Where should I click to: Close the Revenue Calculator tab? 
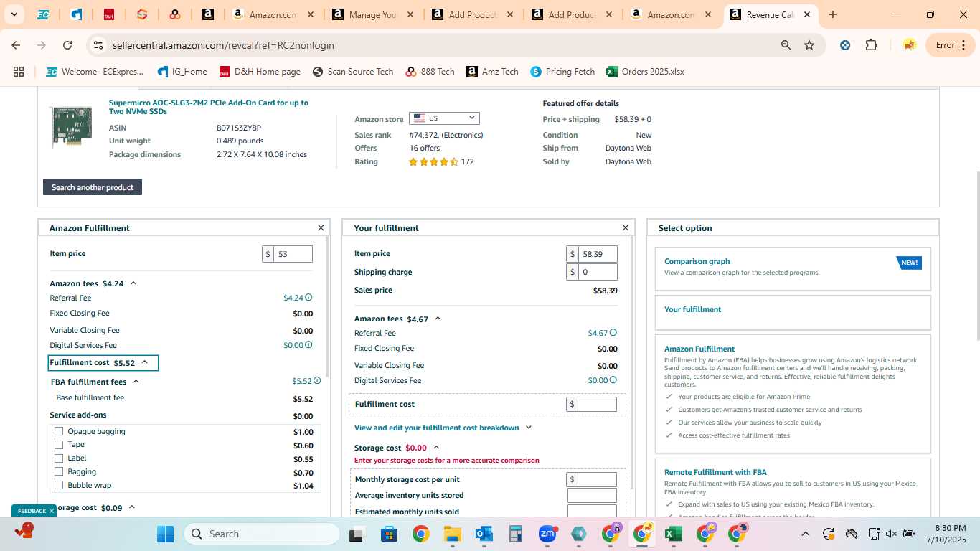click(806, 14)
